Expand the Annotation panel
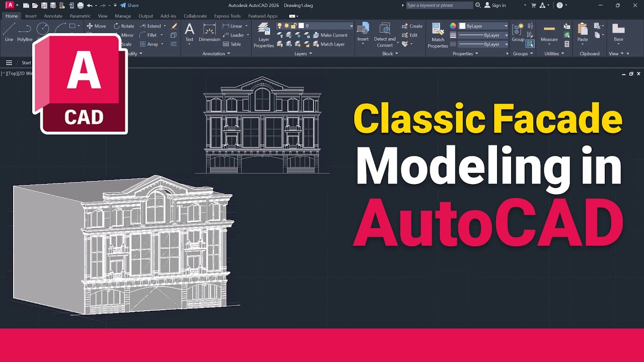Image resolution: width=644 pixels, height=362 pixels. (x=216, y=53)
